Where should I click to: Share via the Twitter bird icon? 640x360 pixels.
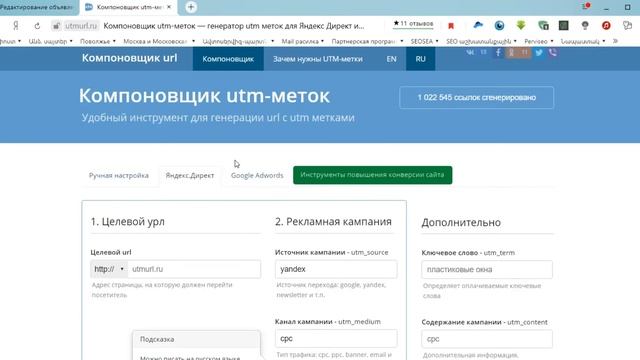[539, 52]
